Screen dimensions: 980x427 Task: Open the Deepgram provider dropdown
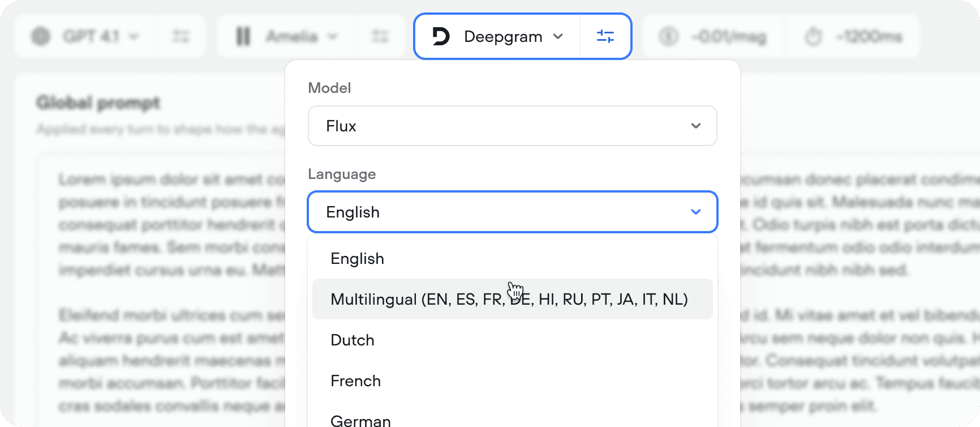497,36
